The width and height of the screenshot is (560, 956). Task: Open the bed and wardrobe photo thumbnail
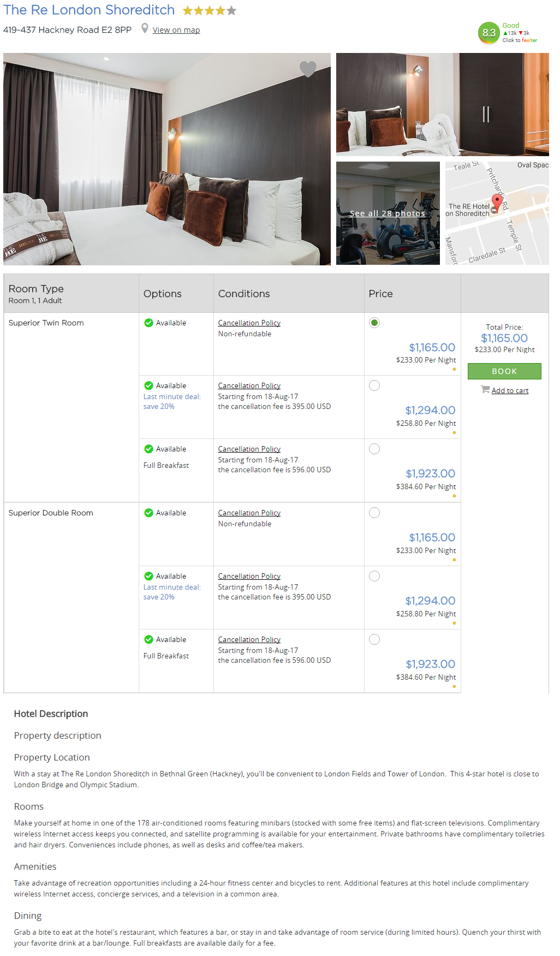tap(443, 104)
